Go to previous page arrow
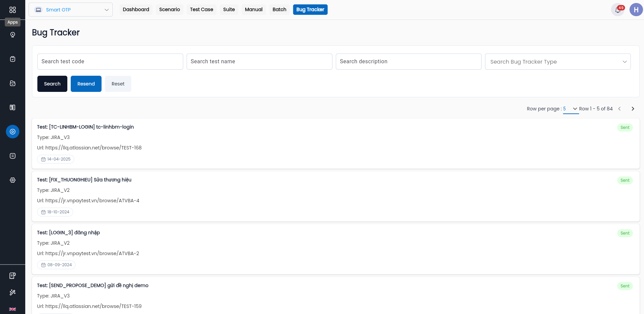Image resolution: width=644 pixels, height=314 pixels. pos(619,109)
